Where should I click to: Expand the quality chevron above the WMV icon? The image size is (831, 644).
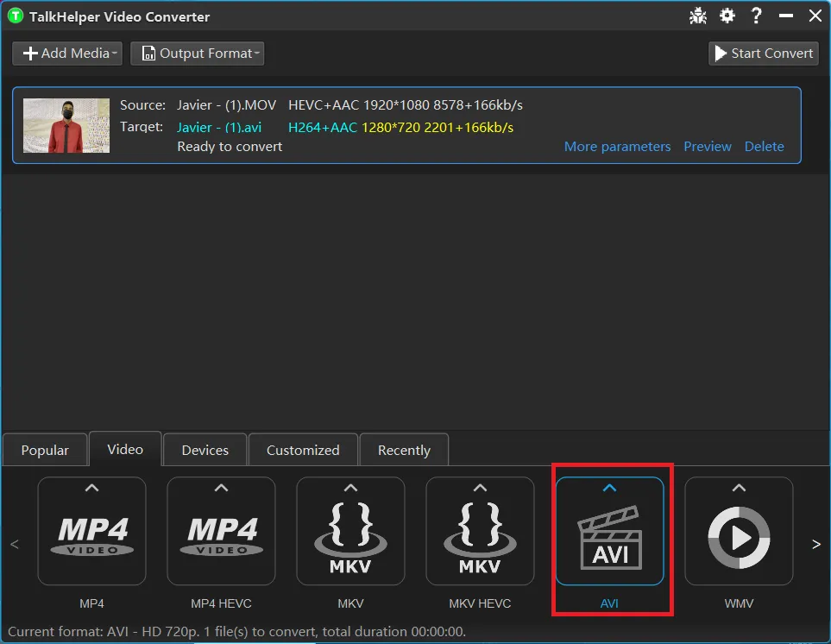coord(739,489)
